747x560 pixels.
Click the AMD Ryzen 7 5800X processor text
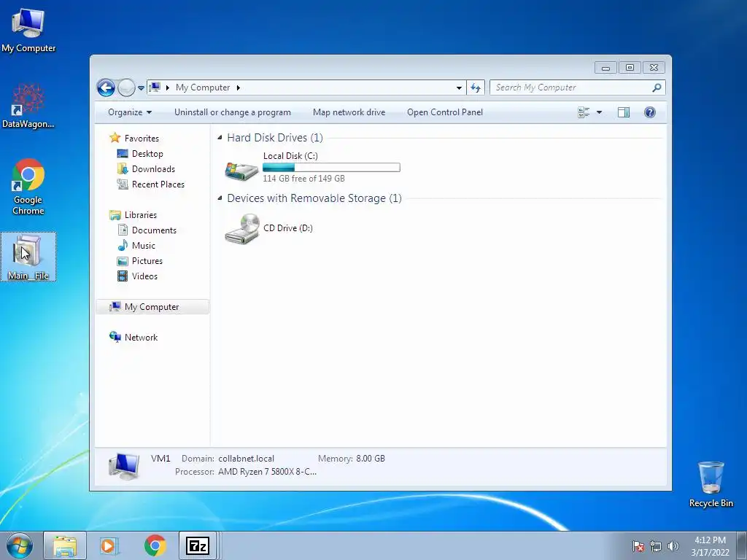[267, 472]
